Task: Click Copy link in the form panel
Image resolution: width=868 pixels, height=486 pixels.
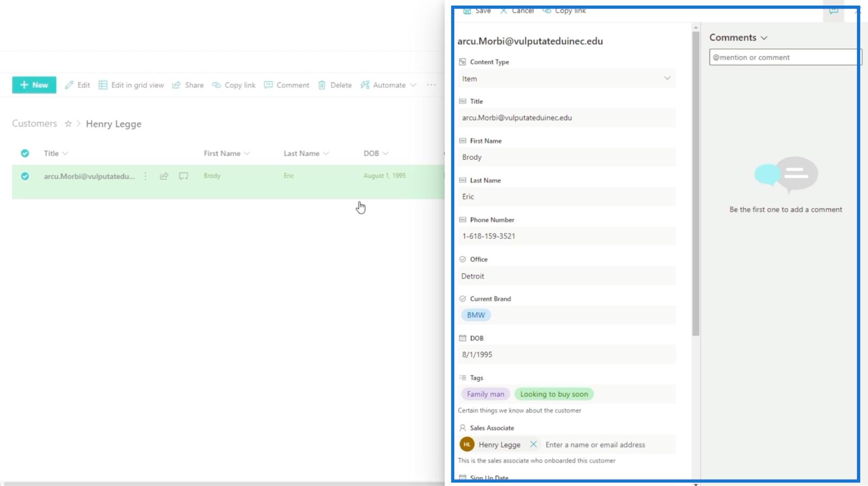Action: (x=564, y=10)
